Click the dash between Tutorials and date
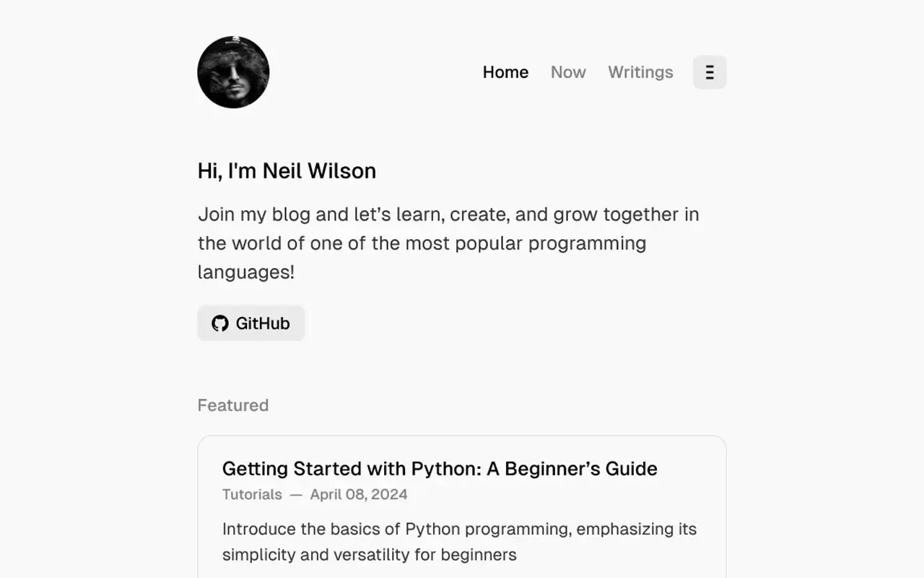The width and height of the screenshot is (924, 578). pos(296,495)
